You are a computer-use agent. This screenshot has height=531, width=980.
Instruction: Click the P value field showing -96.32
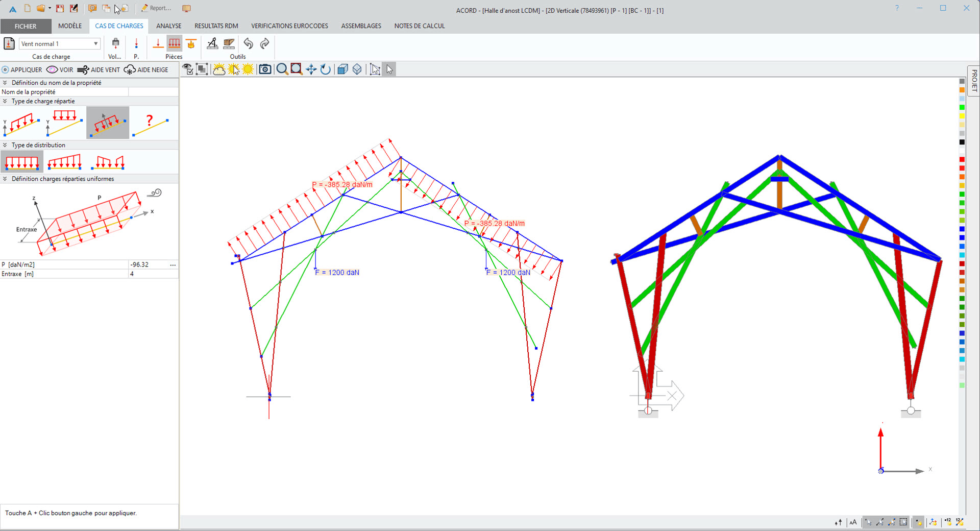[x=148, y=264]
